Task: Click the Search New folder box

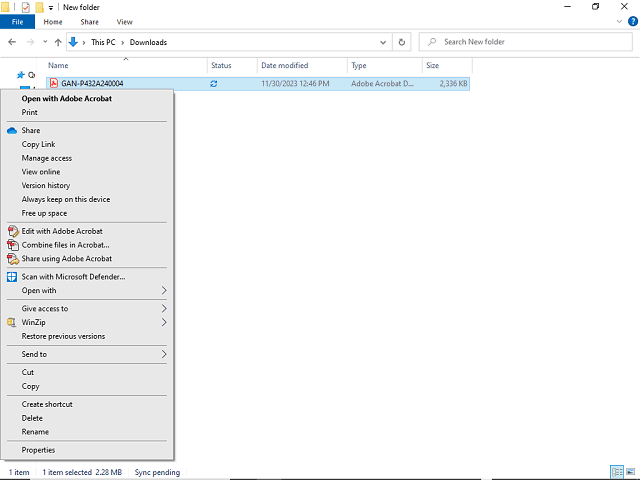Action: [526, 42]
